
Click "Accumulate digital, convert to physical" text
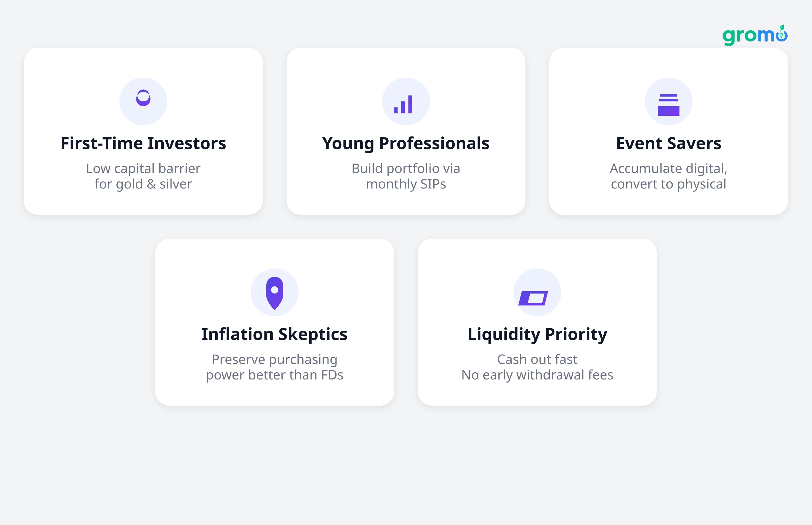pos(668,176)
